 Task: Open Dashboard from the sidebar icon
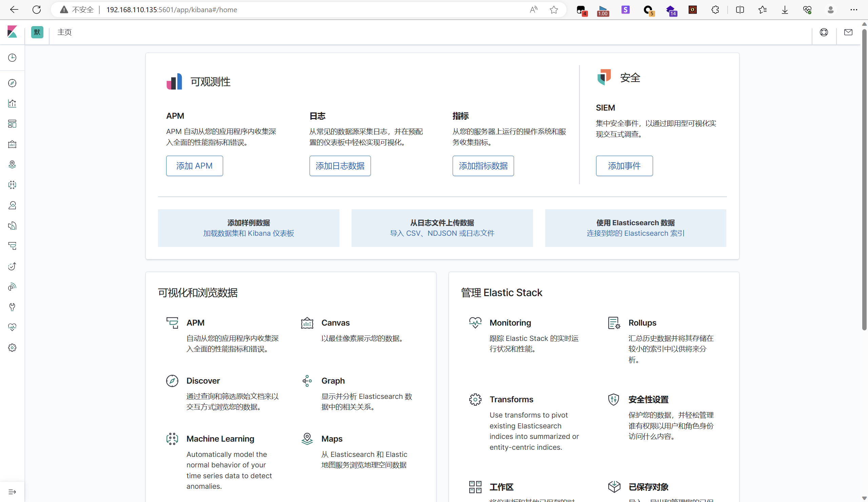(12, 124)
